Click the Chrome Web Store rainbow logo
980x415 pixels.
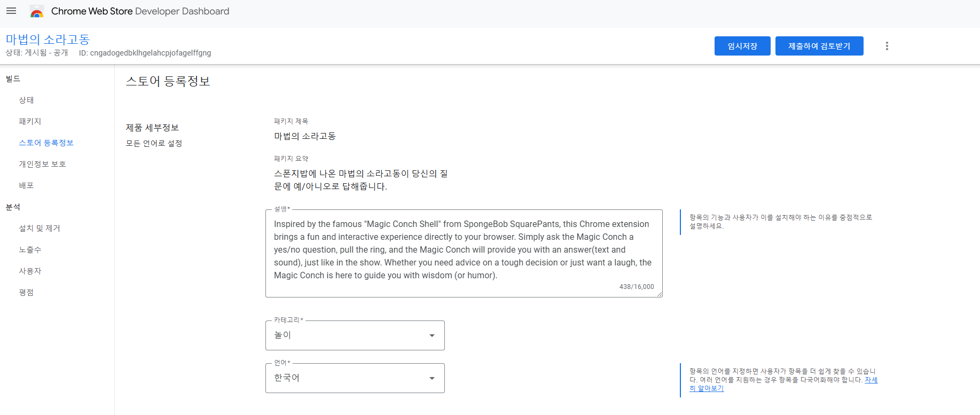tap(37, 11)
